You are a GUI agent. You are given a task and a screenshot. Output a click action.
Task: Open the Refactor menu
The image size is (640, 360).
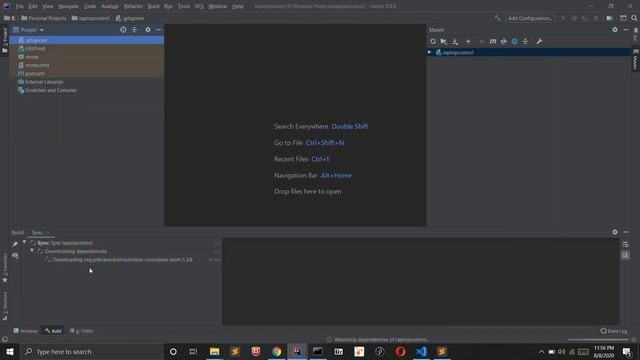click(133, 6)
